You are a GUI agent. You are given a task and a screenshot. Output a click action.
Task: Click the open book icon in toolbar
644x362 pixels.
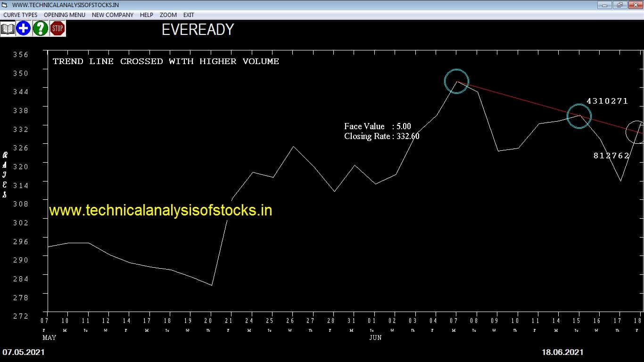(8, 29)
